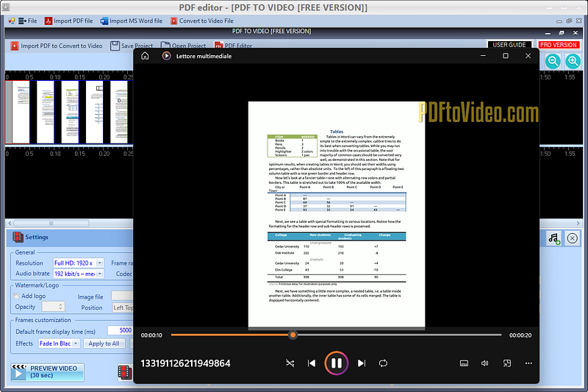Open the File menu
Screen dimensions: 588x392
[28, 21]
